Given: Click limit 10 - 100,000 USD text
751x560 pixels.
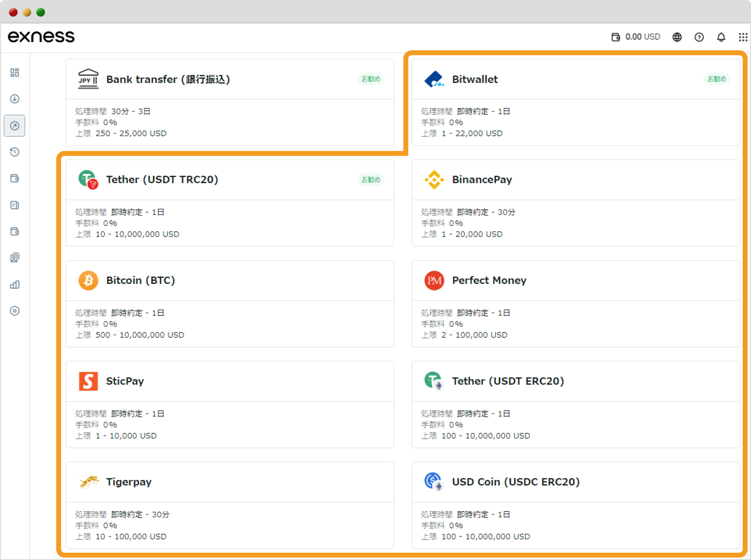Looking at the screenshot, I should coord(131,536).
